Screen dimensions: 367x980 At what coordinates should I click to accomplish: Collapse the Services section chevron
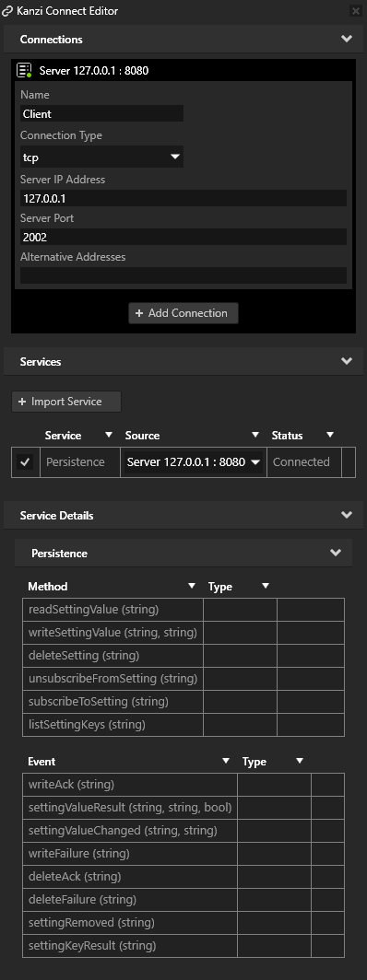click(x=347, y=361)
